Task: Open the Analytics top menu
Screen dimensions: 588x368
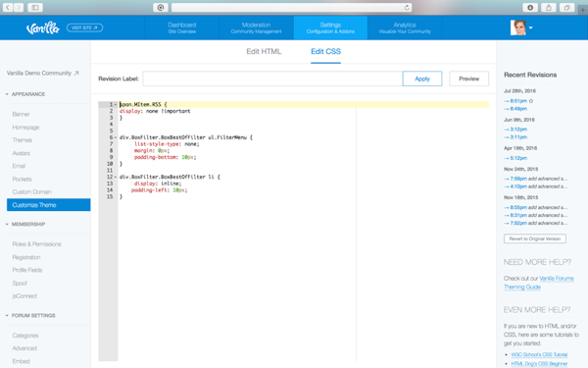Action: 405,27
